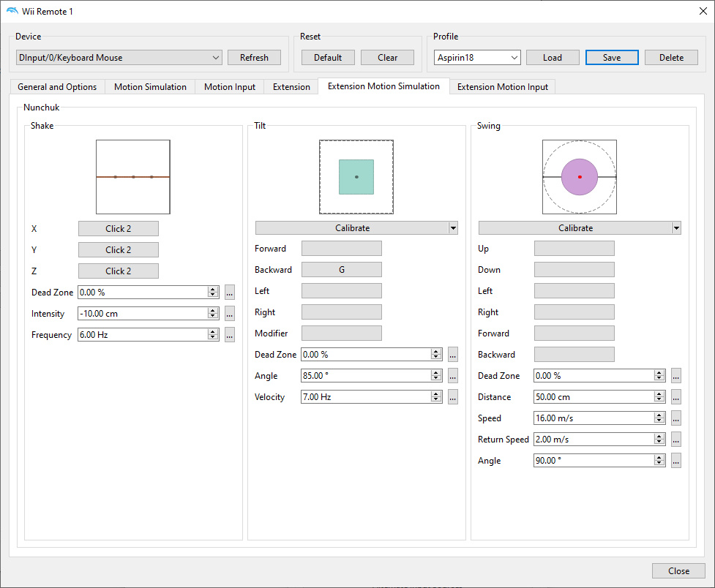The height and width of the screenshot is (588, 715).
Task: Open the Swing Calibrate dropdown arrow
Action: 676,228
